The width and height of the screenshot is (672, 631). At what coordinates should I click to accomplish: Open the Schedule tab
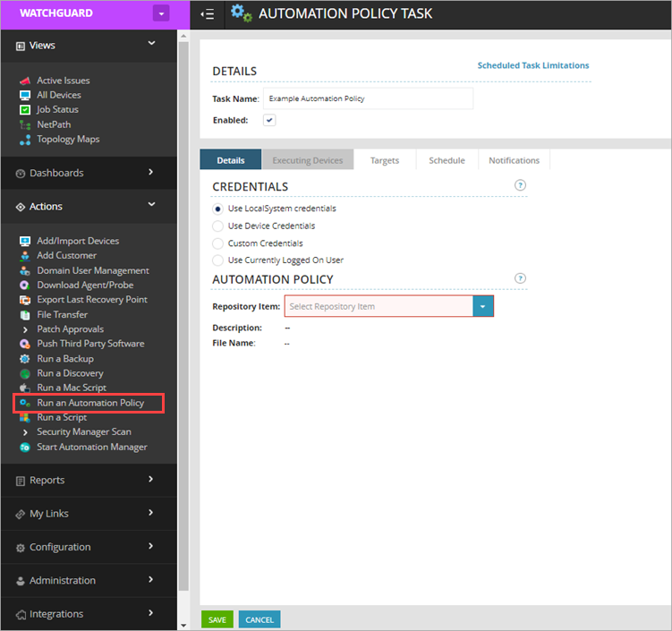(x=447, y=160)
